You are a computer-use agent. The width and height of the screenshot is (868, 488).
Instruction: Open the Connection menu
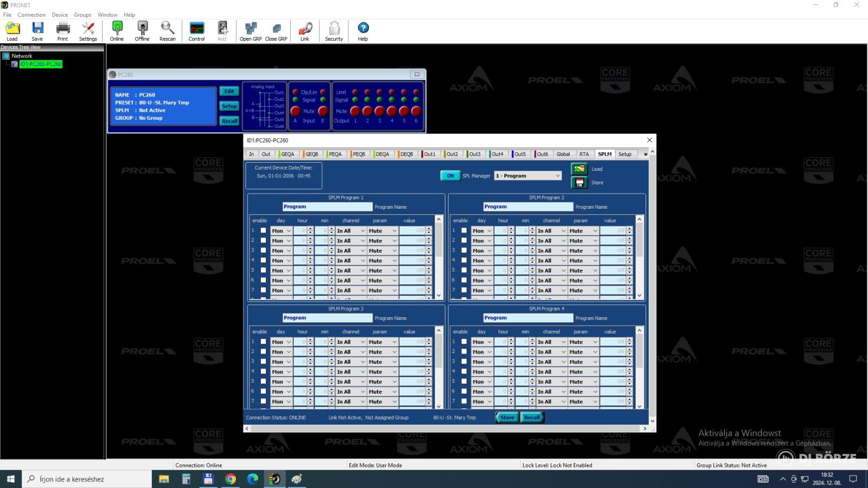coord(31,15)
